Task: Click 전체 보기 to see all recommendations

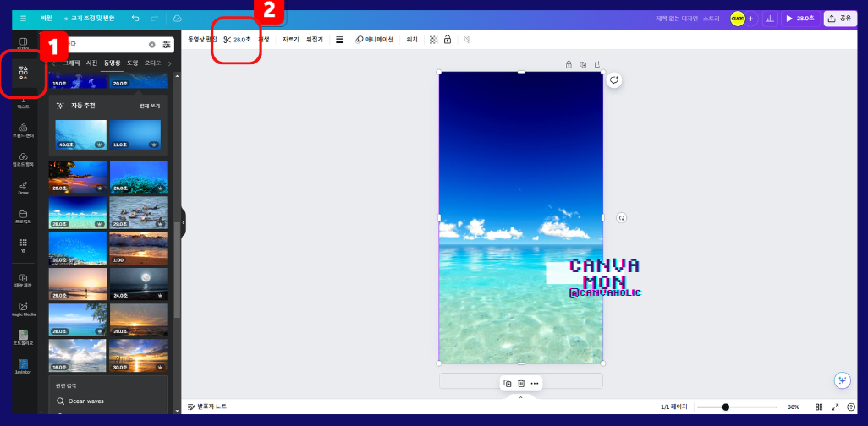Action: [150, 106]
